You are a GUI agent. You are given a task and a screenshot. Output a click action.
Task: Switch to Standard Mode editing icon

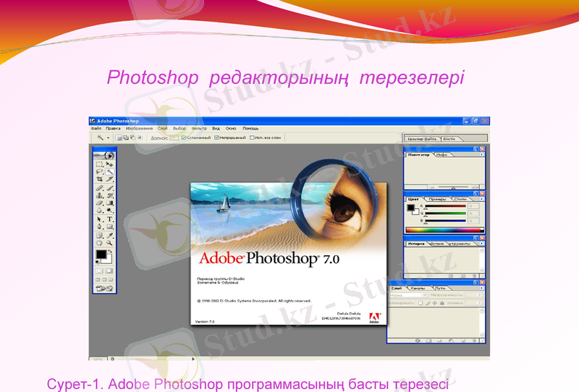[100, 271]
